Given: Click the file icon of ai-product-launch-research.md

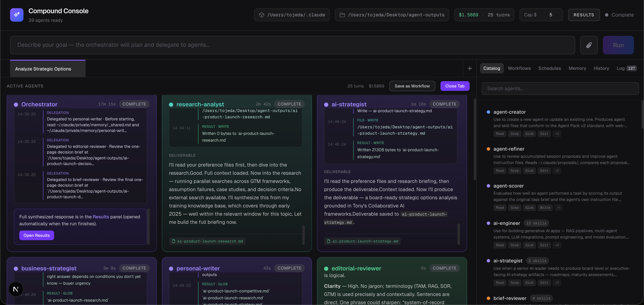Looking at the screenshot, I should [174, 241].
